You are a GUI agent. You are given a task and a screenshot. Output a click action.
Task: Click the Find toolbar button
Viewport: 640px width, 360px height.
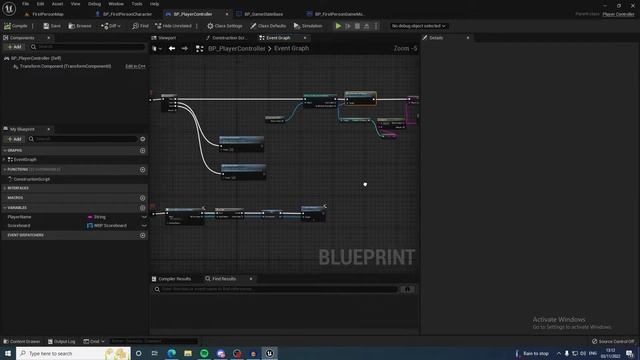point(140,26)
